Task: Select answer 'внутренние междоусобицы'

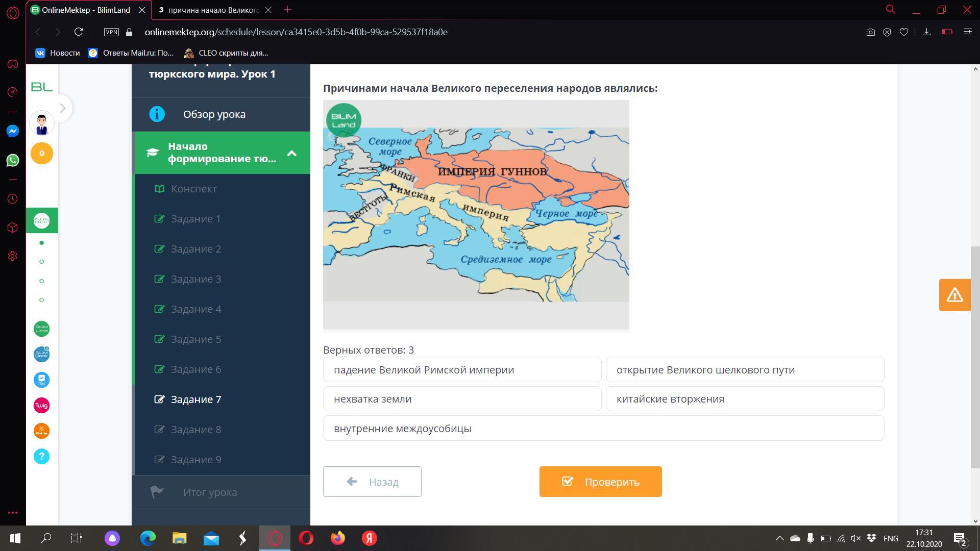Action: click(x=603, y=429)
